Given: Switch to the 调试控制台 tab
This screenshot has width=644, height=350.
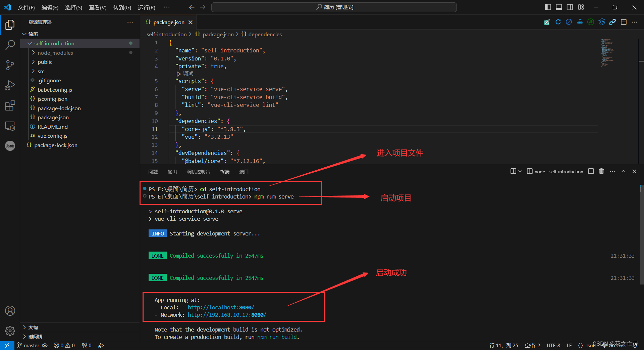Looking at the screenshot, I should [x=198, y=172].
